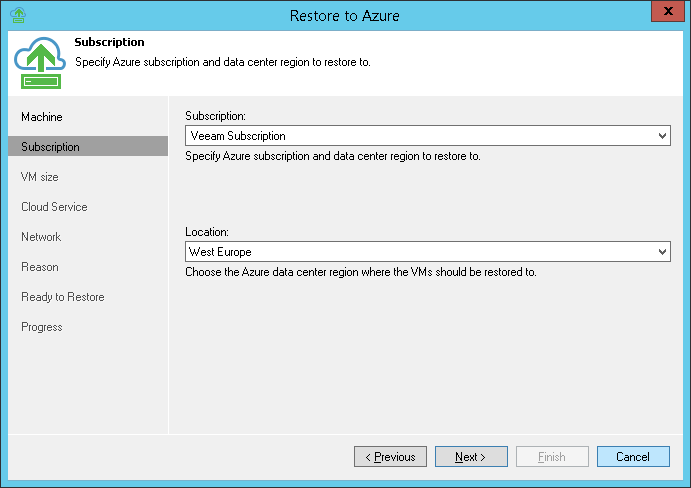The width and height of the screenshot is (691, 488).
Task: Cancel the restore wizard
Action: pos(633,457)
